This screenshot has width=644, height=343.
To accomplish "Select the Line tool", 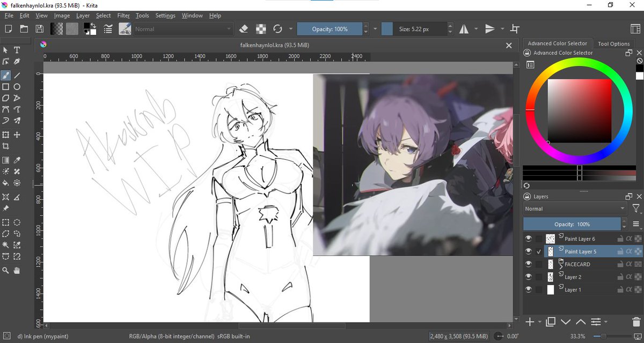I will (x=17, y=74).
